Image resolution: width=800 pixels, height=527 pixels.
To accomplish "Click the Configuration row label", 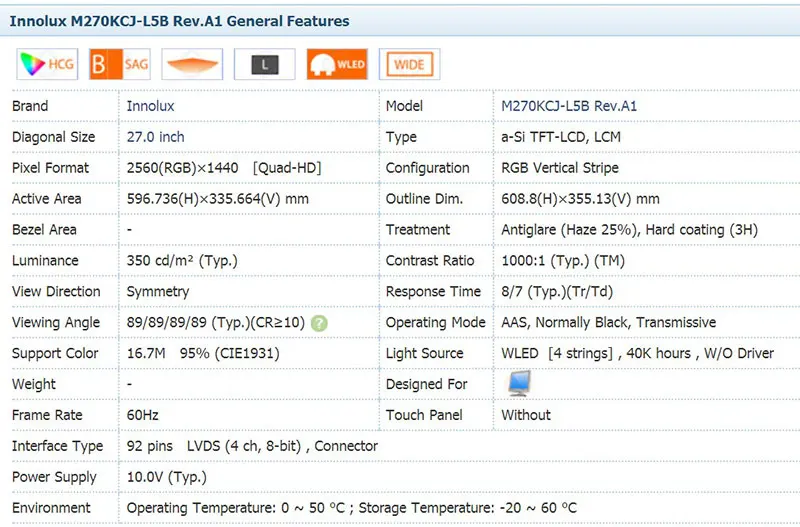I will tap(428, 168).
